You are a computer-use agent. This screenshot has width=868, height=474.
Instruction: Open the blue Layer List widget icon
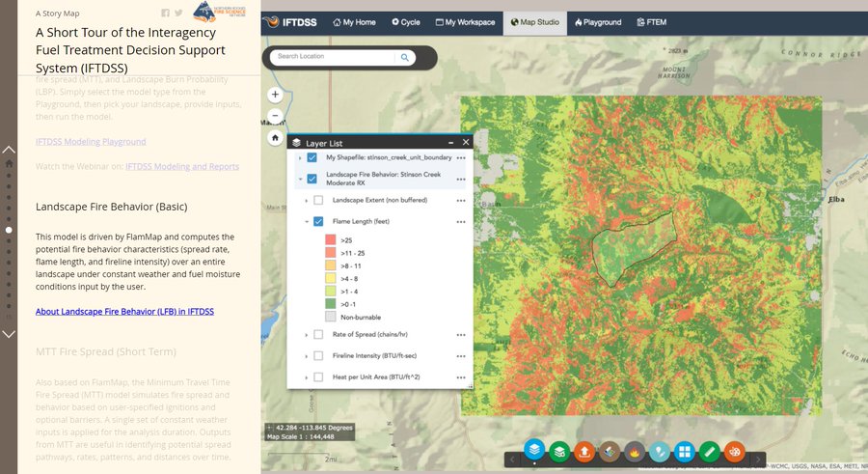click(534, 450)
